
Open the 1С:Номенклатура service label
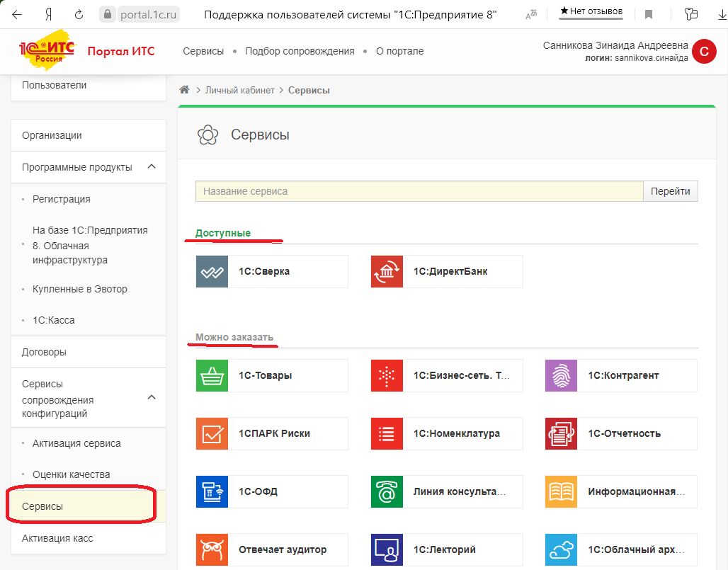(456, 433)
